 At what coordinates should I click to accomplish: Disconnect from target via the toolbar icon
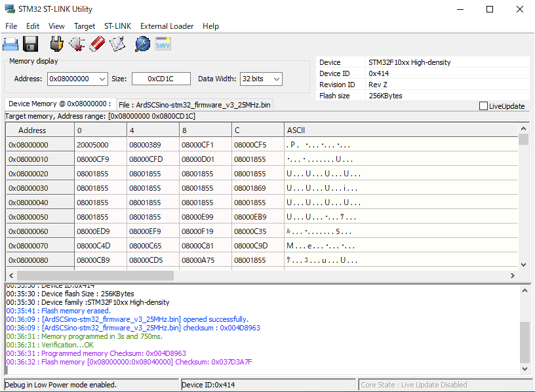tap(77, 45)
